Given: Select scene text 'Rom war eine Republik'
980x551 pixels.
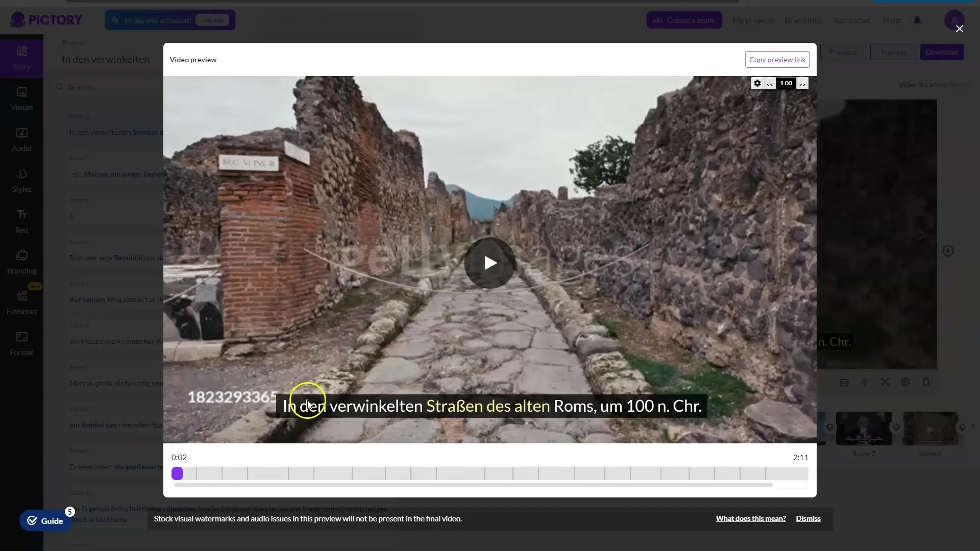Looking at the screenshot, I should click(x=116, y=258).
